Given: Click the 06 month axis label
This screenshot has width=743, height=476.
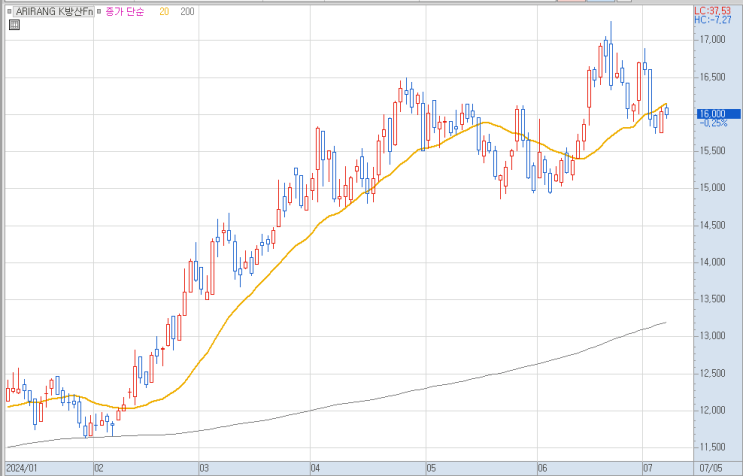Looking at the screenshot, I should pyautogui.click(x=543, y=468).
